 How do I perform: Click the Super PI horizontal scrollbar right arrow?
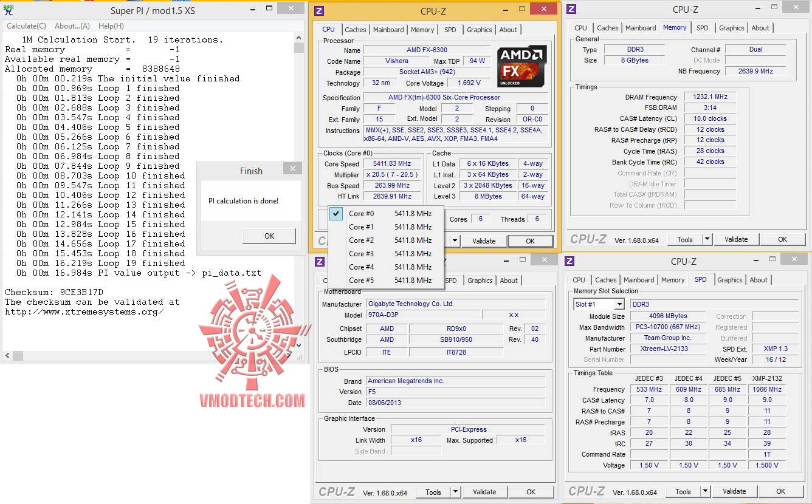pos(289,355)
